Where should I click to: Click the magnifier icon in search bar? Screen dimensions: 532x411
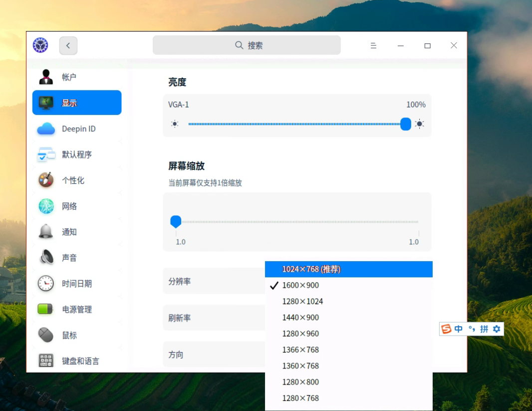239,45
